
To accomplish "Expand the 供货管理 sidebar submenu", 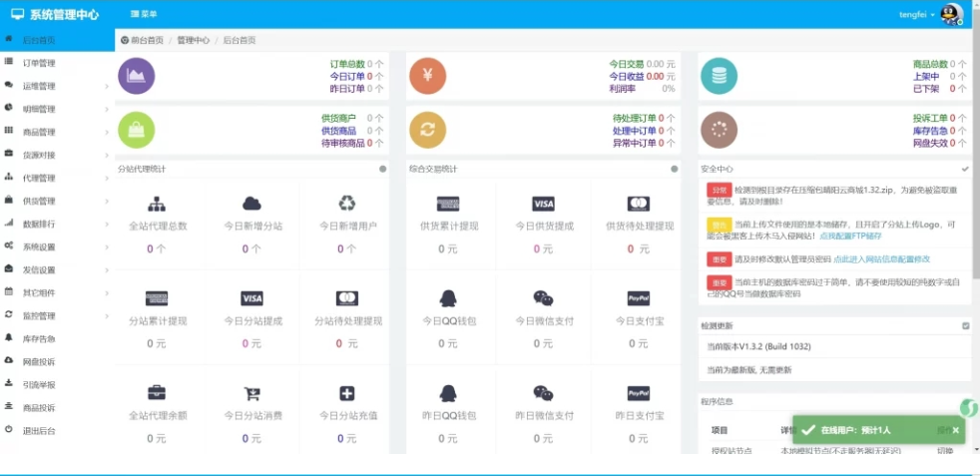I will 58,202.
